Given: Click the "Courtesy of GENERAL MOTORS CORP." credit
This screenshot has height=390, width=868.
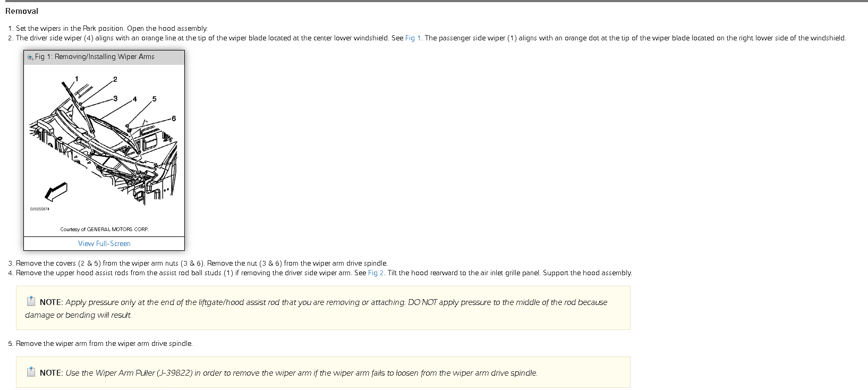Looking at the screenshot, I should pyautogui.click(x=104, y=230).
